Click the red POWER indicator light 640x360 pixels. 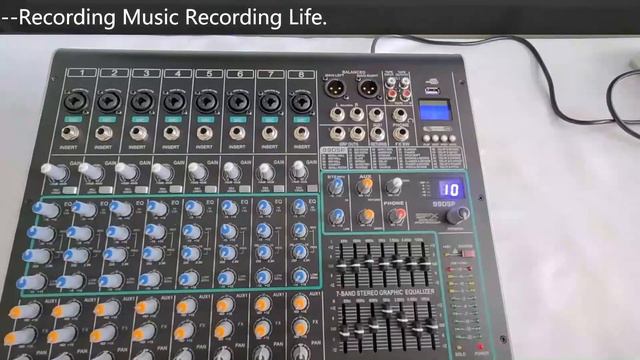pos(480,347)
